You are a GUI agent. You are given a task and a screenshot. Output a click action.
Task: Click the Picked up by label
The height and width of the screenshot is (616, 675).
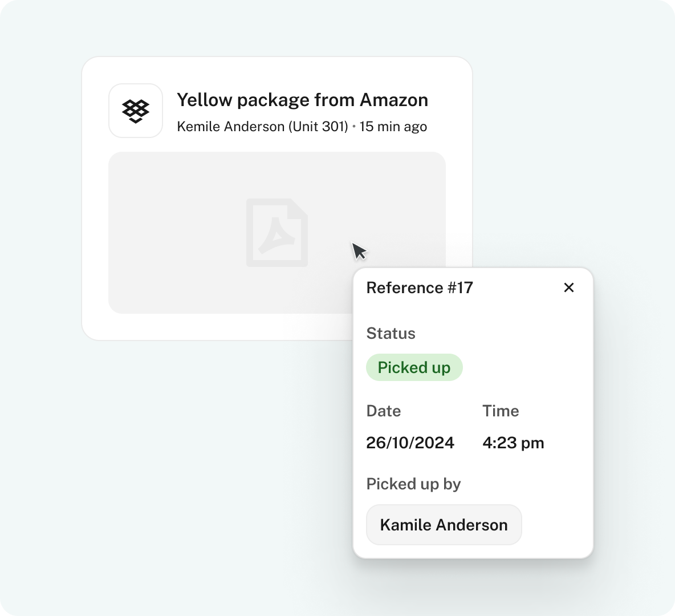tap(413, 484)
